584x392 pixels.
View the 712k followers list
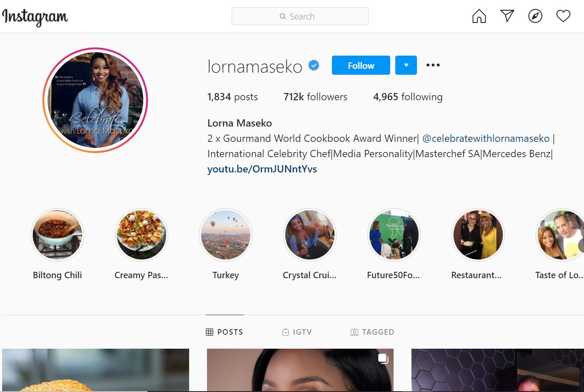pyautogui.click(x=315, y=97)
